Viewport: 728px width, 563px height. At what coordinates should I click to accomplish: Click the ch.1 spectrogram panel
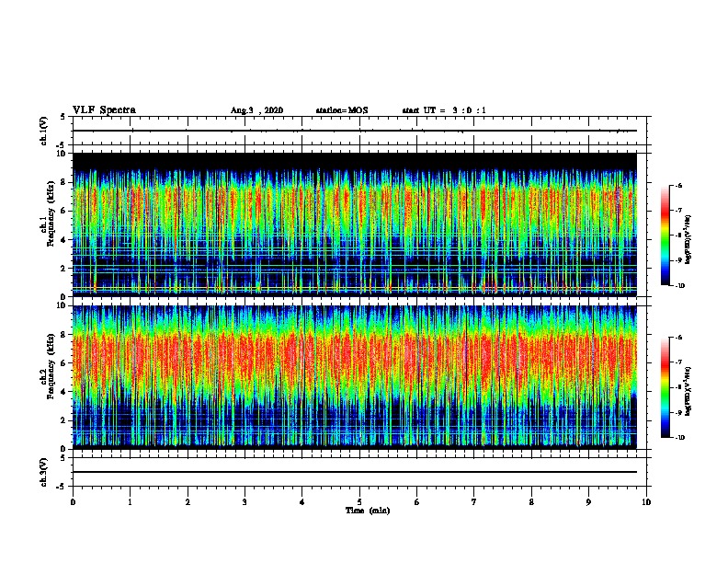354,224
